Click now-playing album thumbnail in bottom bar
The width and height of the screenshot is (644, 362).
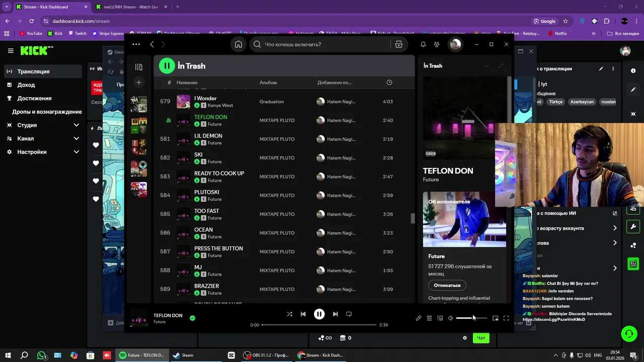coord(139,318)
